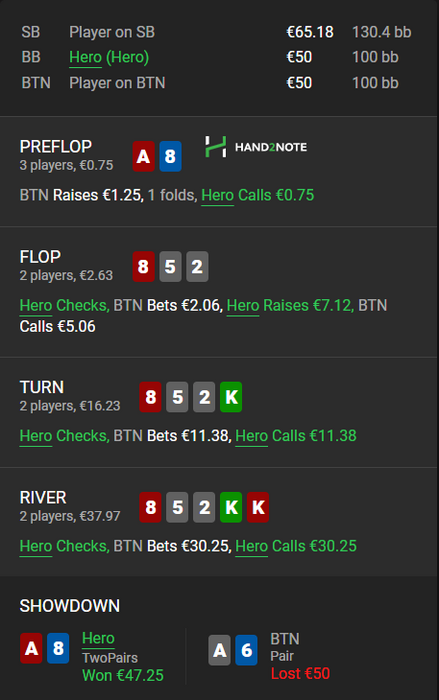The width and height of the screenshot is (439, 700).
Task: Click the gray 5 flop card
Action: [x=170, y=267]
